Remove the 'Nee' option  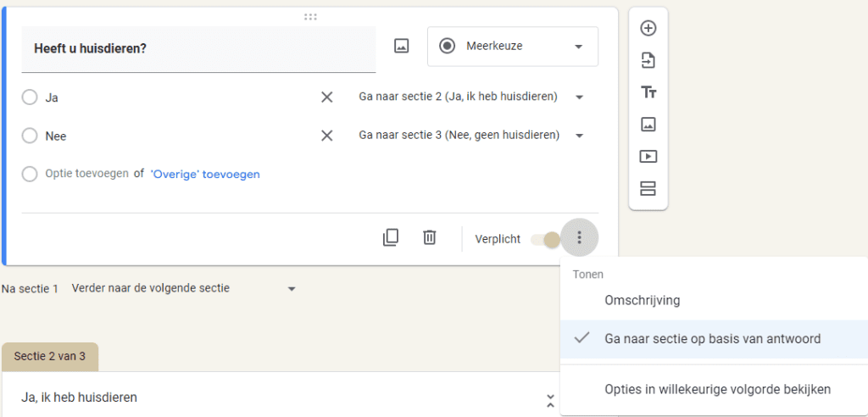tap(327, 136)
